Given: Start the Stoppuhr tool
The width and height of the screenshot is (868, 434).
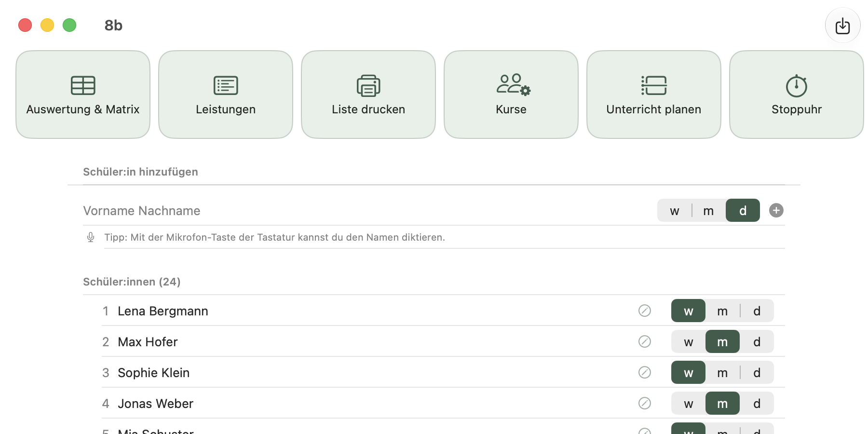Looking at the screenshot, I should coord(797,95).
